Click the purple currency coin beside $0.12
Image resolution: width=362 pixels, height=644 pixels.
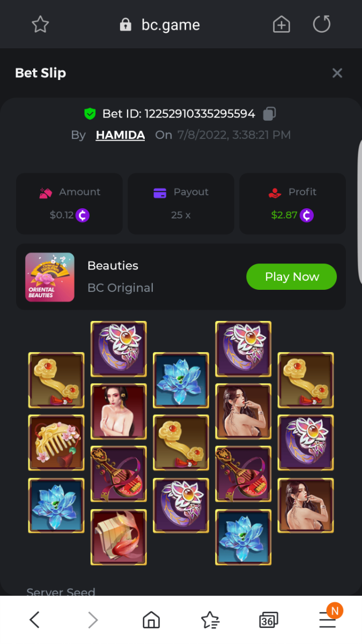(x=83, y=215)
